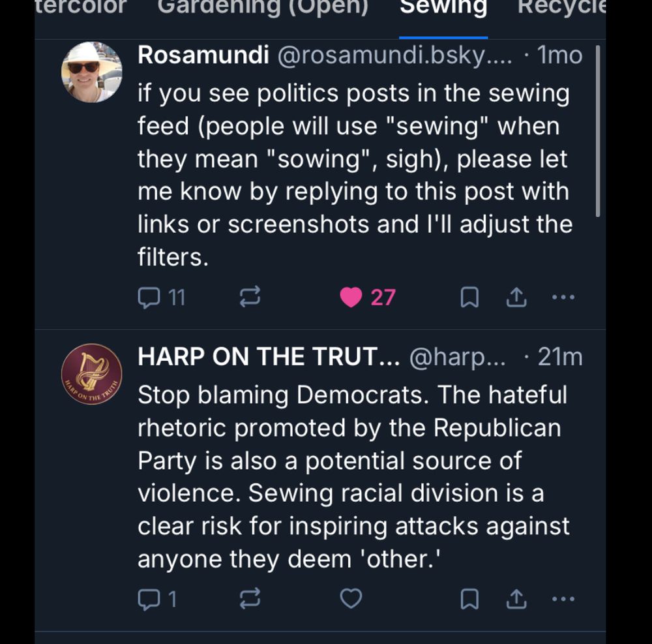The image size is (652, 644).
Task: Unlike Rosamundi's post with 27 likes
Action: coord(352,298)
